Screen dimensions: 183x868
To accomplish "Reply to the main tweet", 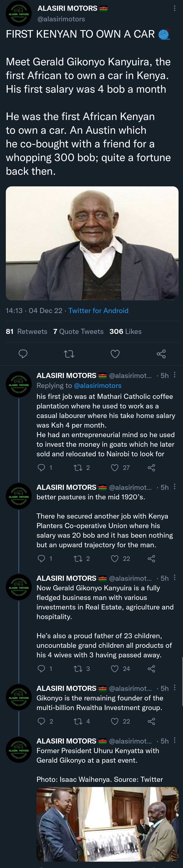I will [23, 353].
